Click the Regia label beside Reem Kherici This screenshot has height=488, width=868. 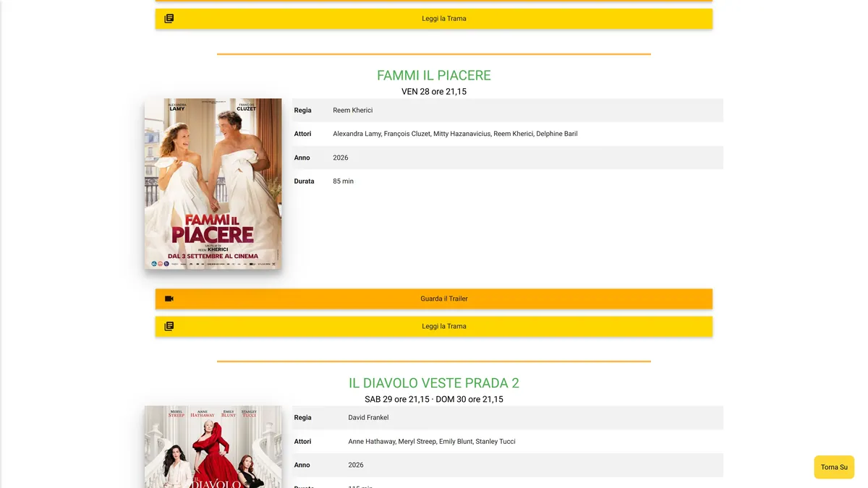303,111
